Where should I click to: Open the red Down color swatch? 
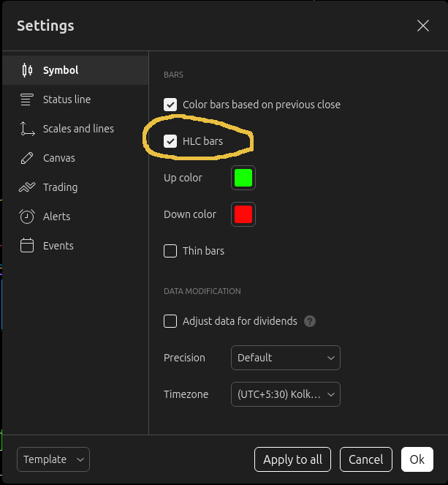coord(243,214)
